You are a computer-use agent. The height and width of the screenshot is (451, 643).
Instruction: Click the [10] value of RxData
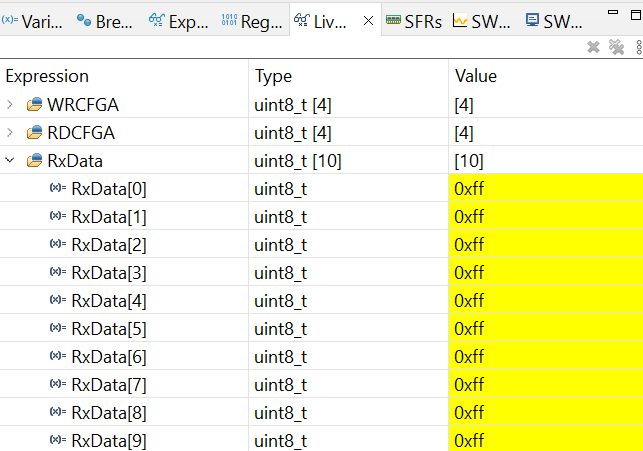[469, 161]
